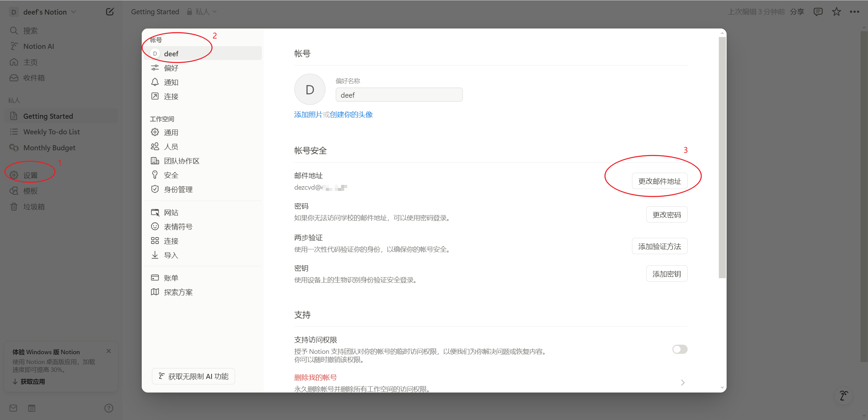Favorite the page with the star icon
This screenshot has width=868, height=420.
pyautogui.click(x=836, y=12)
